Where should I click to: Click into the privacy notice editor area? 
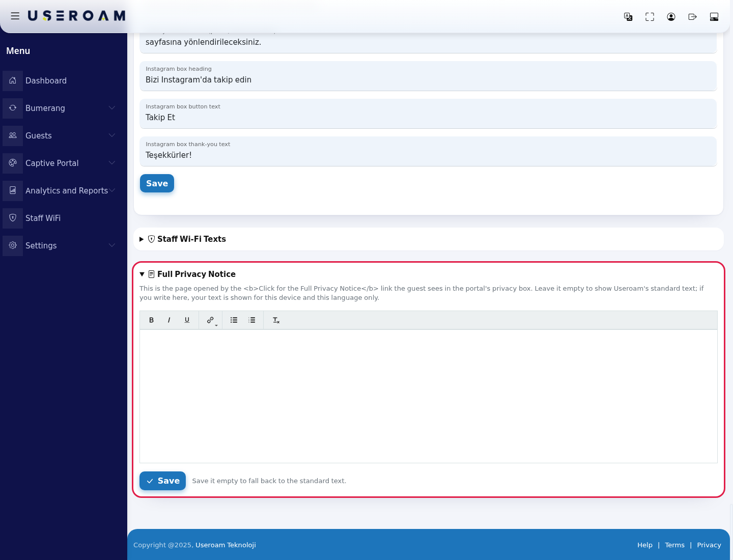click(428, 396)
